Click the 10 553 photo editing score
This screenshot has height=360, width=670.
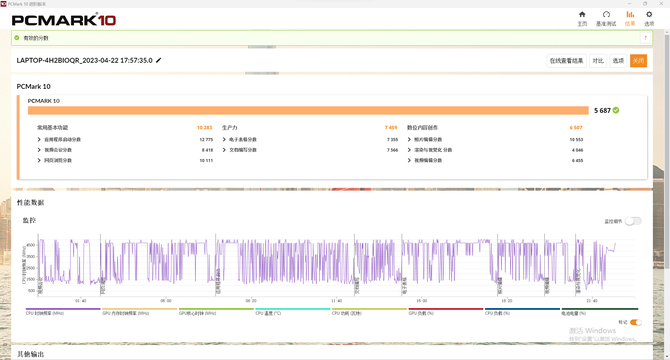[576, 140]
